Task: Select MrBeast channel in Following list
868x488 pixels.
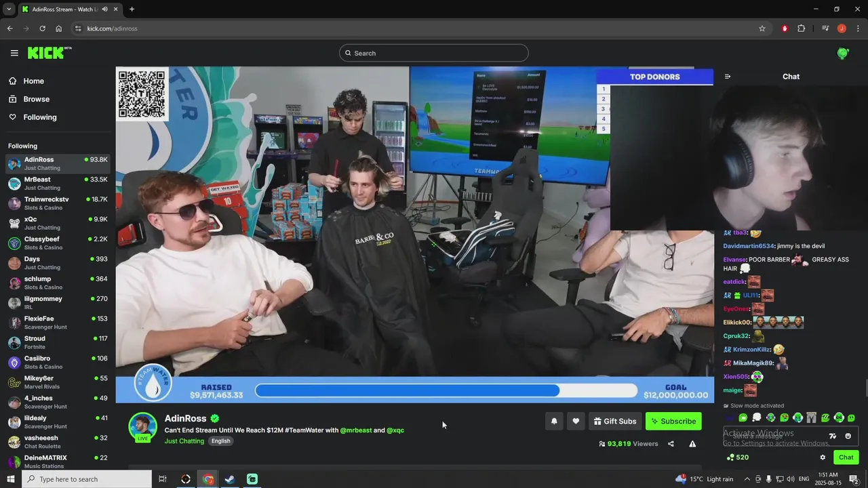Action: (x=58, y=183)
